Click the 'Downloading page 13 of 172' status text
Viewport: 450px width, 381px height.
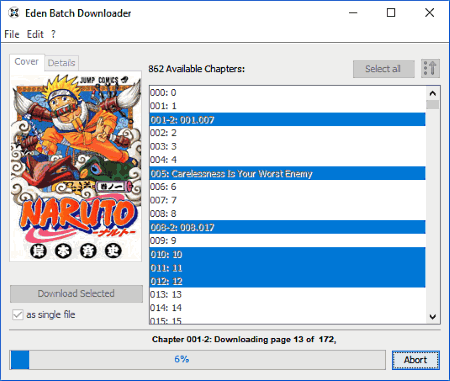275,339
